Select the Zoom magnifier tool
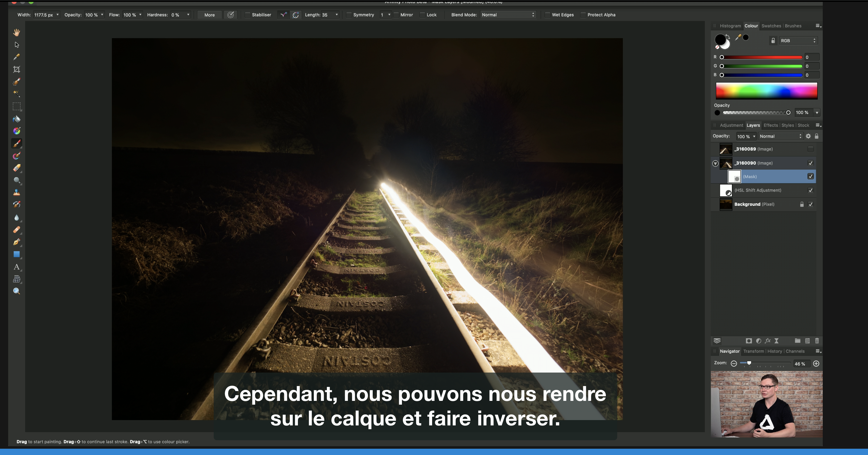868x455 pixels. pyautogui.click(x=17, y=291)
